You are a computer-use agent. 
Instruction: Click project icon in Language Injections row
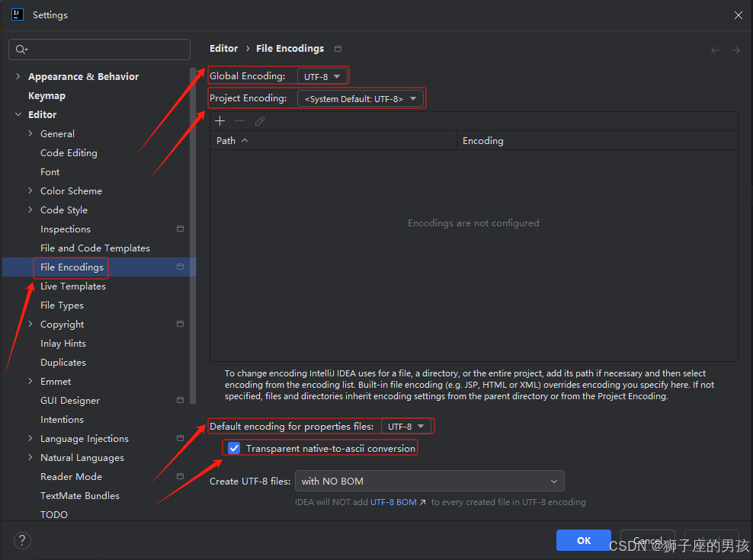[180, 438]
